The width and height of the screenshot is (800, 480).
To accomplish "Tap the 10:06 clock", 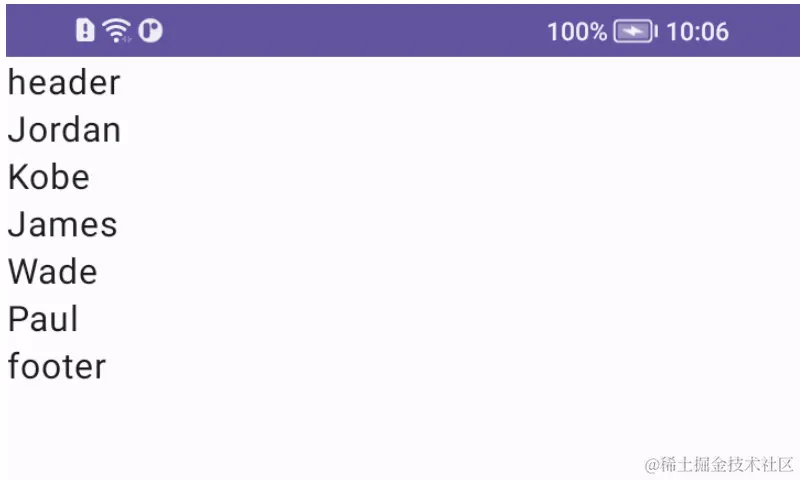I will click(x=697, y=32).
